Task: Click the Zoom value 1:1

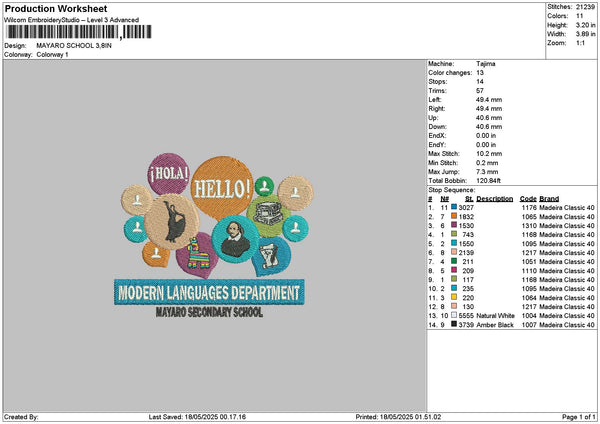Action: click(580, 43)
